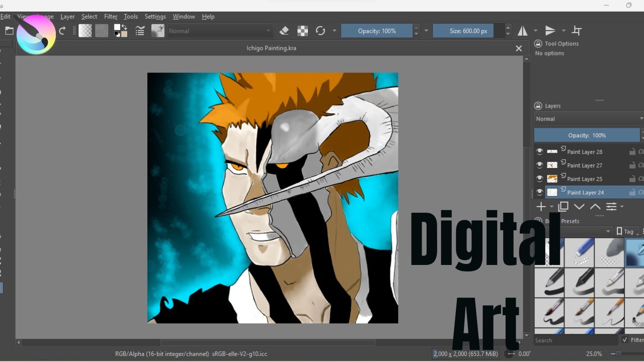Toggle horizontal mirror tool
644x362 pixels.
pos(523,31)
